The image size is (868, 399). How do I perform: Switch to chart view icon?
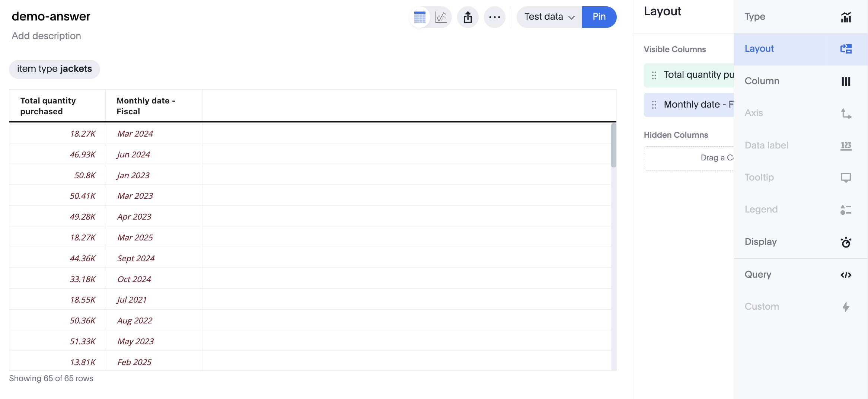pyautogui.click(x=441, y=17)
